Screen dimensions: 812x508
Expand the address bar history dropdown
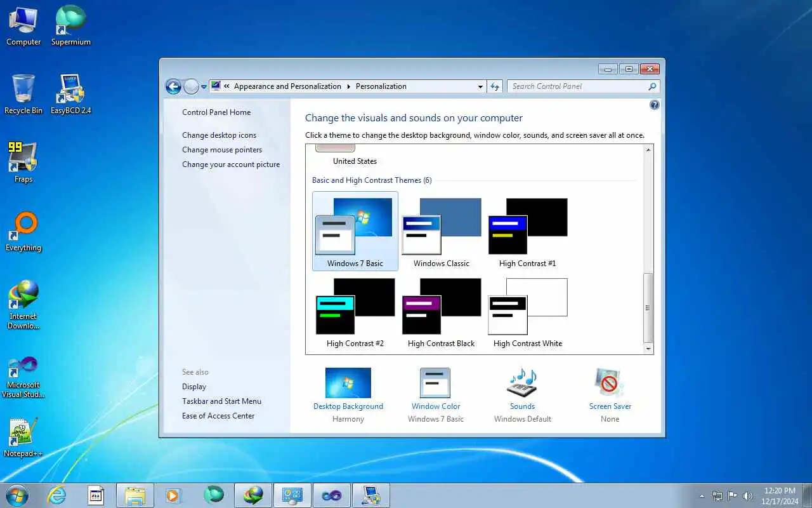pos(480,86)
